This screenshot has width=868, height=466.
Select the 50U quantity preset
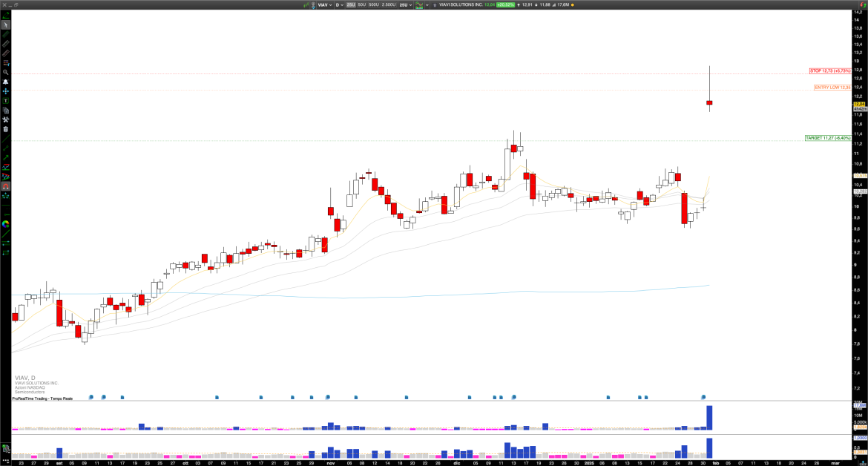point(362,5)
